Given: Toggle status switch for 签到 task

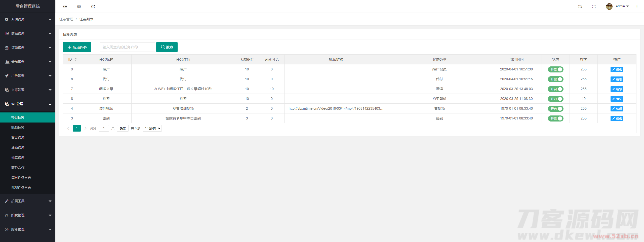Looking at the screenshot, I should coord(555,118).
